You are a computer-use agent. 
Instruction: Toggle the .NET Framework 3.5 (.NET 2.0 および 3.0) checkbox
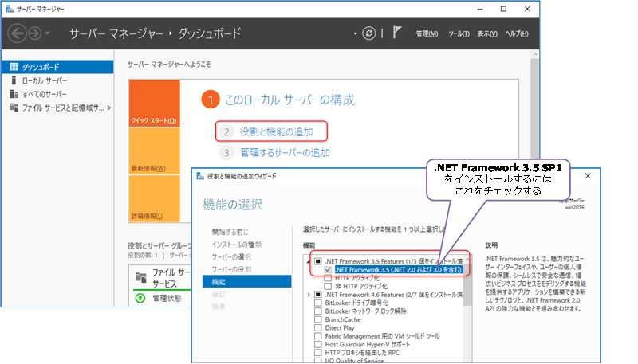pos(328,269)
